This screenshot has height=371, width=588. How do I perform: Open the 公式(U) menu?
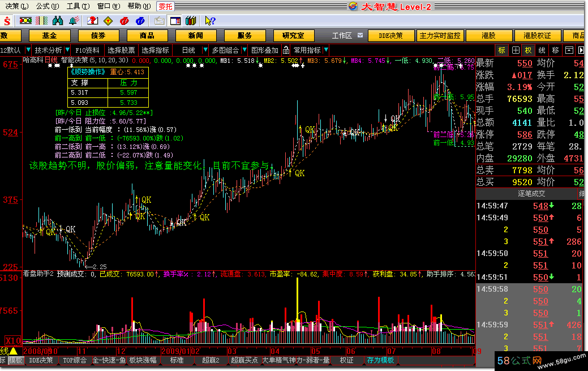(47, 6)
